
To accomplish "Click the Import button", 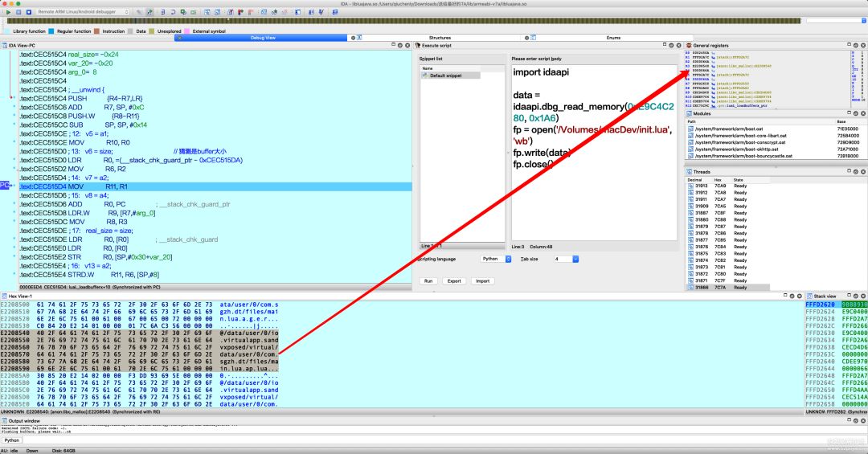I will coord(482,281).
